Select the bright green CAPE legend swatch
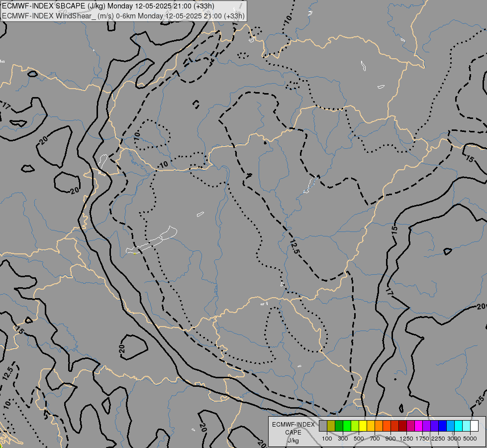 (x=347, y=426)
